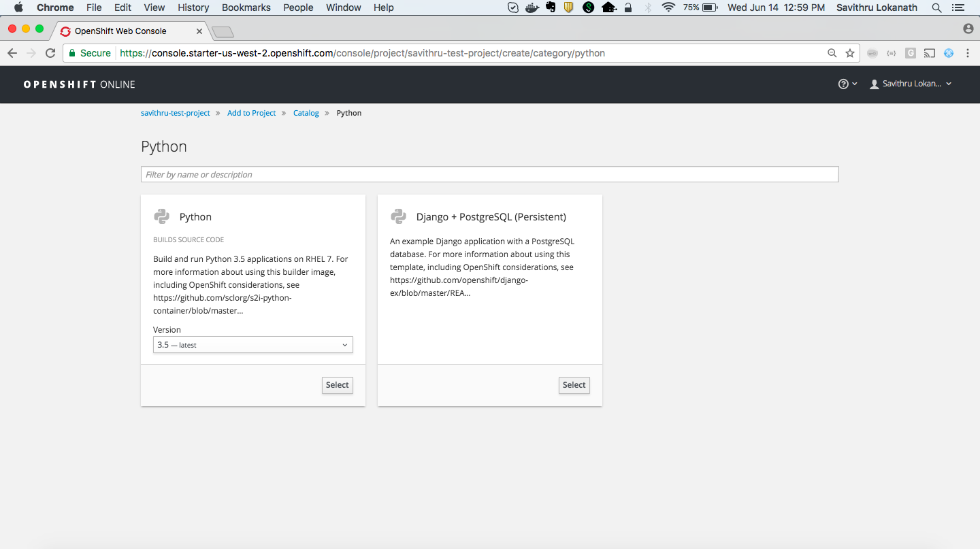This screenshot has height=549, width=980.
Task: Go to savithru-test-project breadcrumb link
Action: click(176, 113)
